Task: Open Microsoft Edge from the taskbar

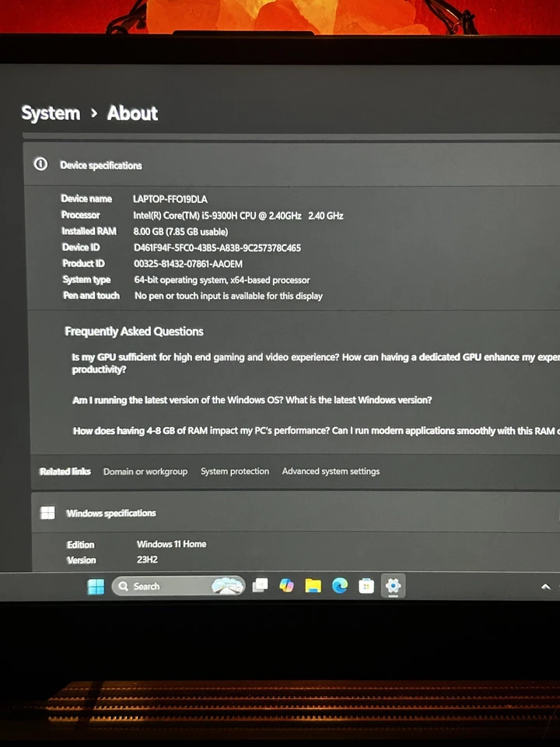Action: tap(340, 585)
